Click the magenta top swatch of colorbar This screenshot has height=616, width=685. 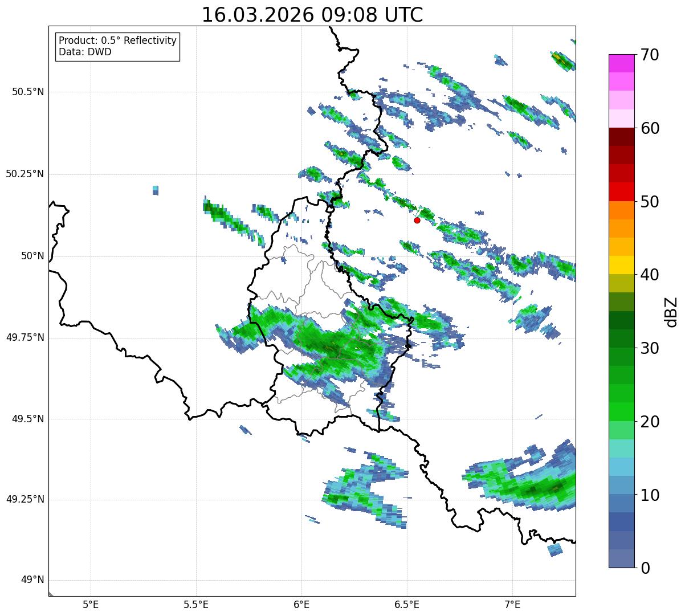tap(621, 63)
